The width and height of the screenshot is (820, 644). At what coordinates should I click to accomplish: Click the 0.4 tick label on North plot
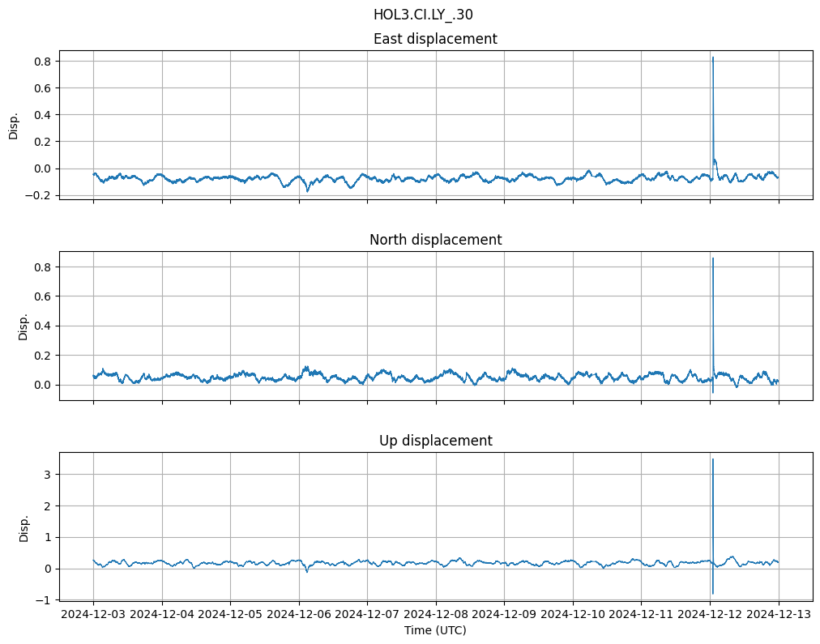(42, 326)
